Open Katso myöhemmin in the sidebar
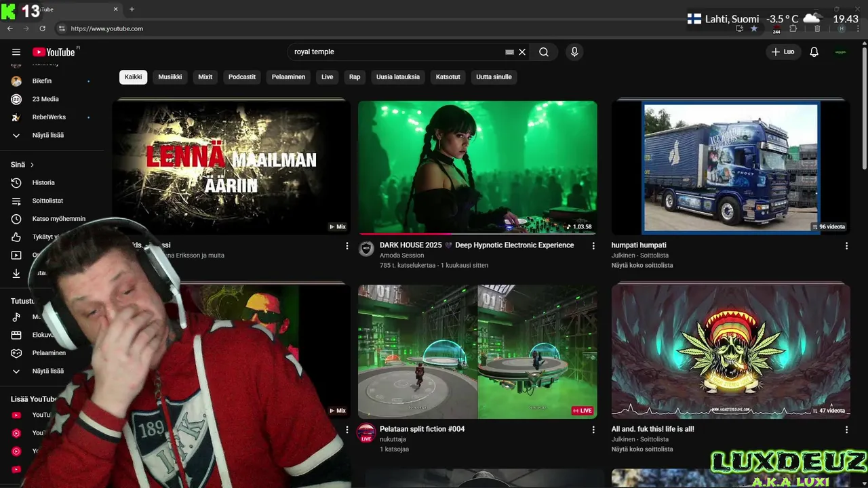Image resolution: width=868 pixels, height=488 pixels. [58, 219]
